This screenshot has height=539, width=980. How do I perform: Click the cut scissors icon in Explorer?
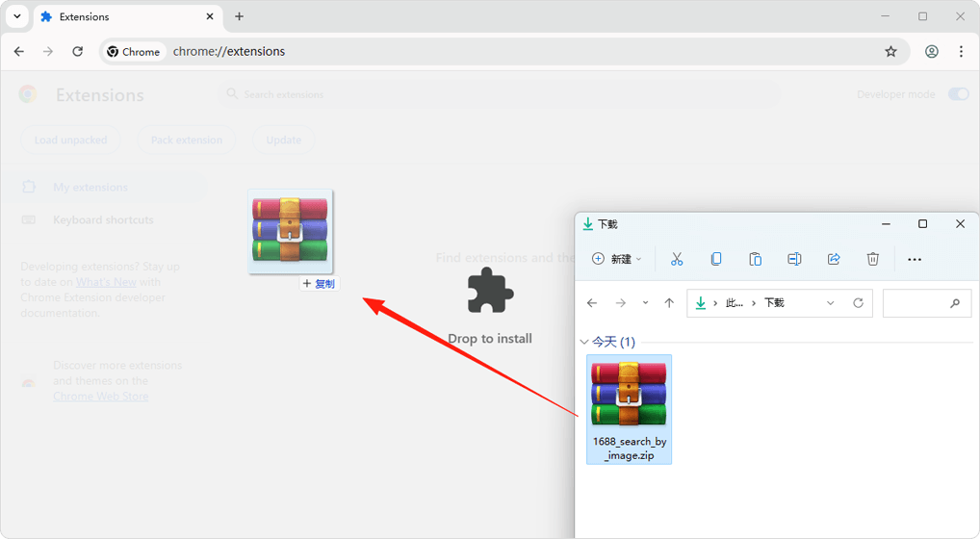[677, 259]
